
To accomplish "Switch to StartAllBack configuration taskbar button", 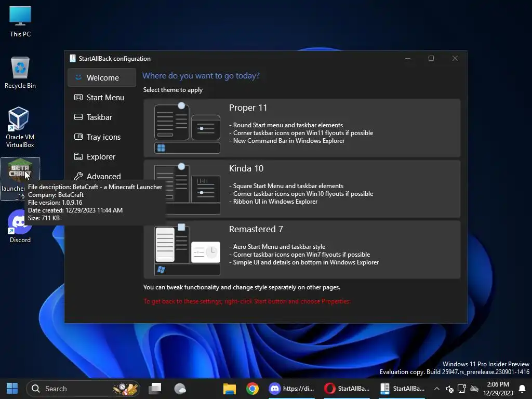I will point(402,389).
